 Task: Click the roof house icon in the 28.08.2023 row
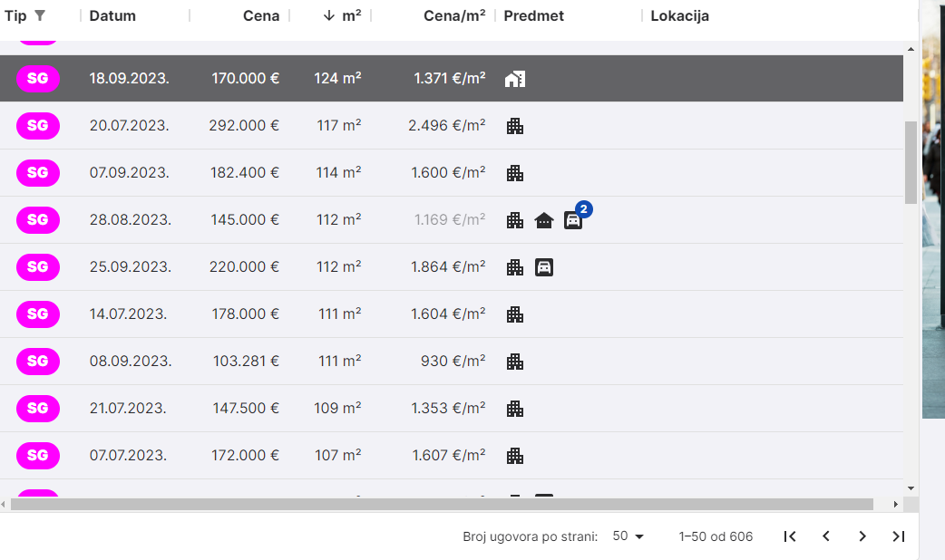click(544, 220)
